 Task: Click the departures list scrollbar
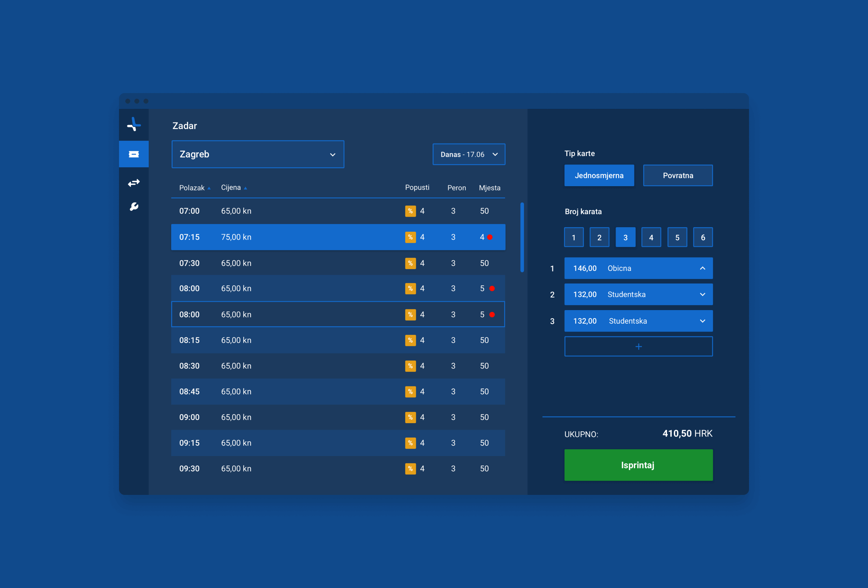tap(522, 238)
